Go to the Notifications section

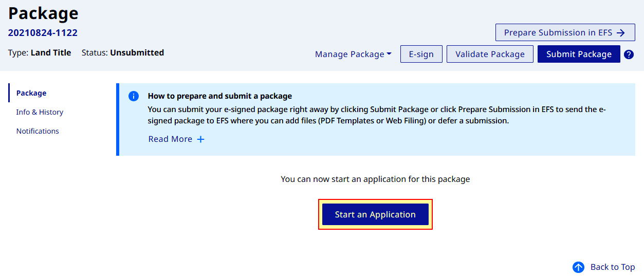38,131
